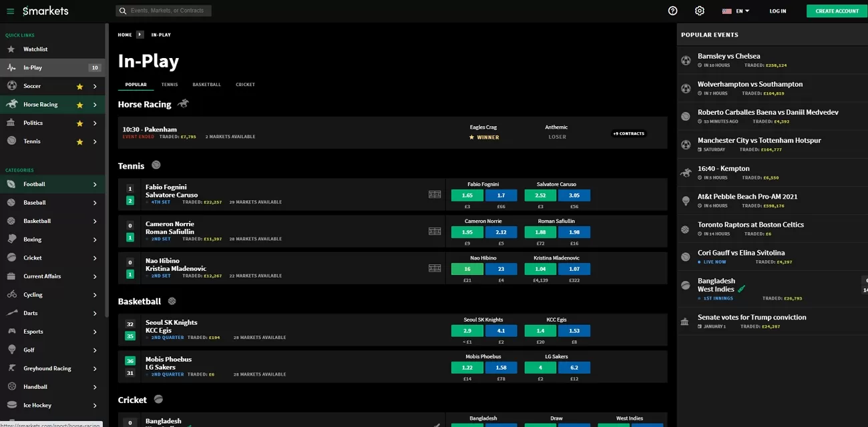Open scoreboard icon for Fognini vs Caruso
This screenshot has height=427, width=868.
pos(435,195)
